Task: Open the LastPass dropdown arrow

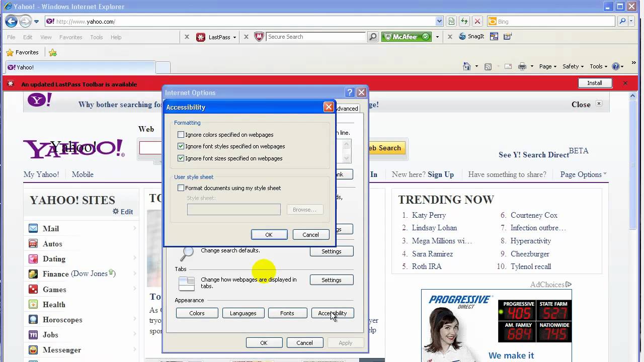Action: point(234,37)
